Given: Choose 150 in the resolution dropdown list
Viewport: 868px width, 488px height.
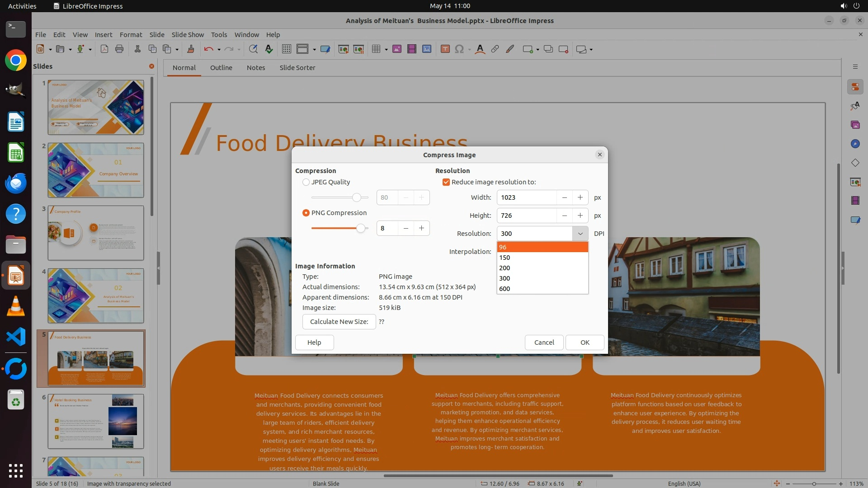Looking at the screenshot, I should pos(505,258).
